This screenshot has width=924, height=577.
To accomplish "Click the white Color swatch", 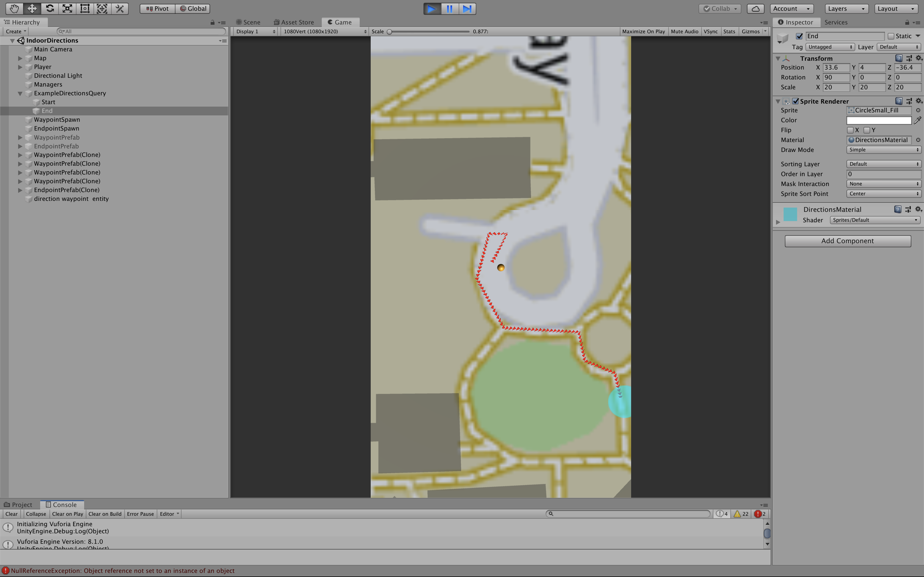I will pyautogui.click(x=879, y=120).
